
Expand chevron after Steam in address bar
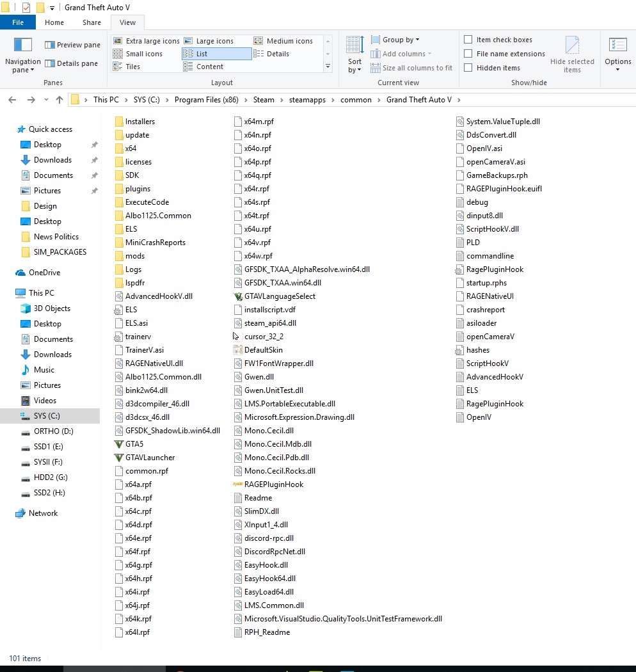(x=282, y=100)
